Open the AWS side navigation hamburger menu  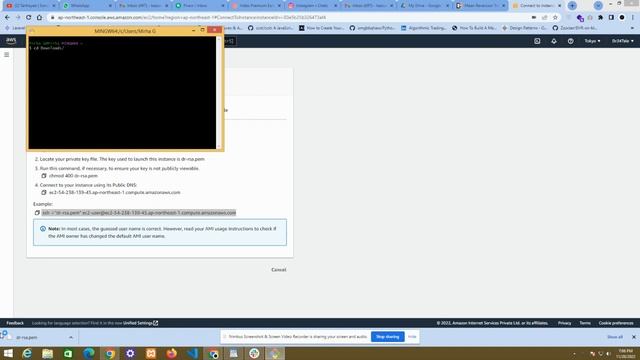coord(7,55)
